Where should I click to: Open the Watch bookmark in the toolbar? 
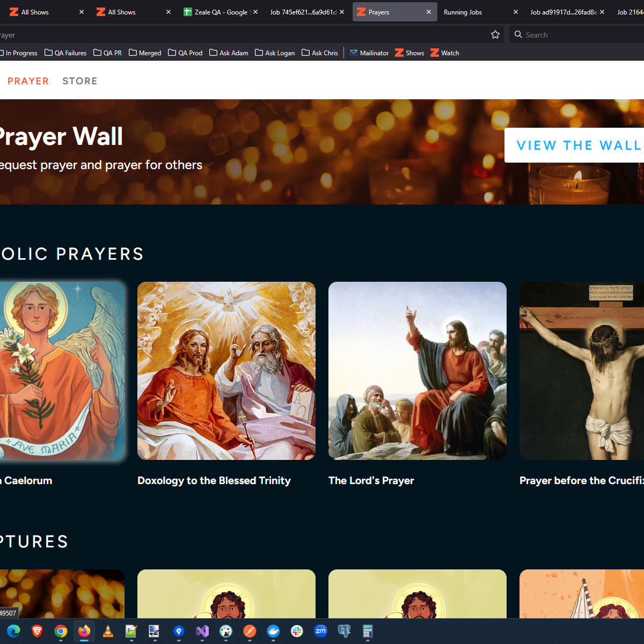(445, 53)
